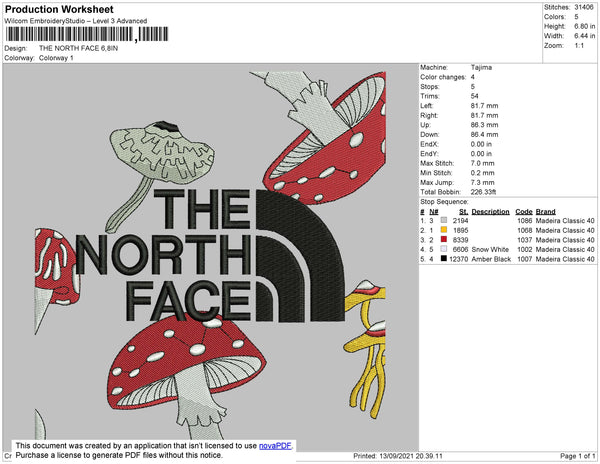This screenshot has width=600, height=464.
Task: Click the embroidery design preview image
Action: click(210, 256)
